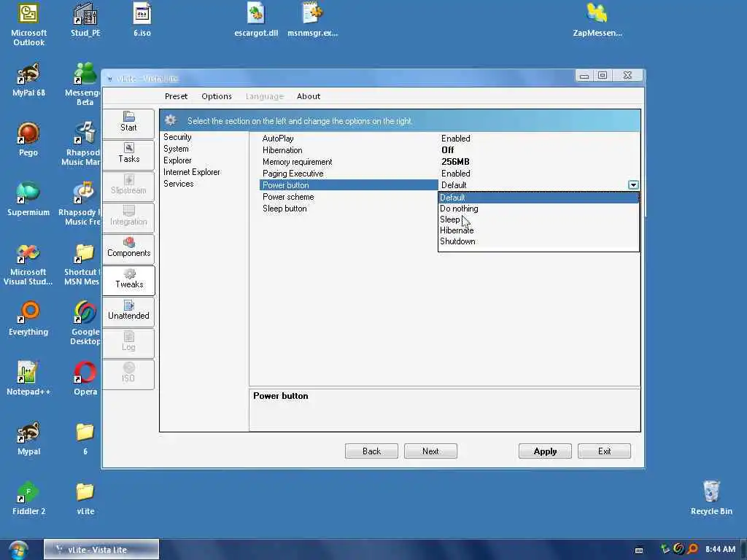Open the Options menu

point(216,96)
